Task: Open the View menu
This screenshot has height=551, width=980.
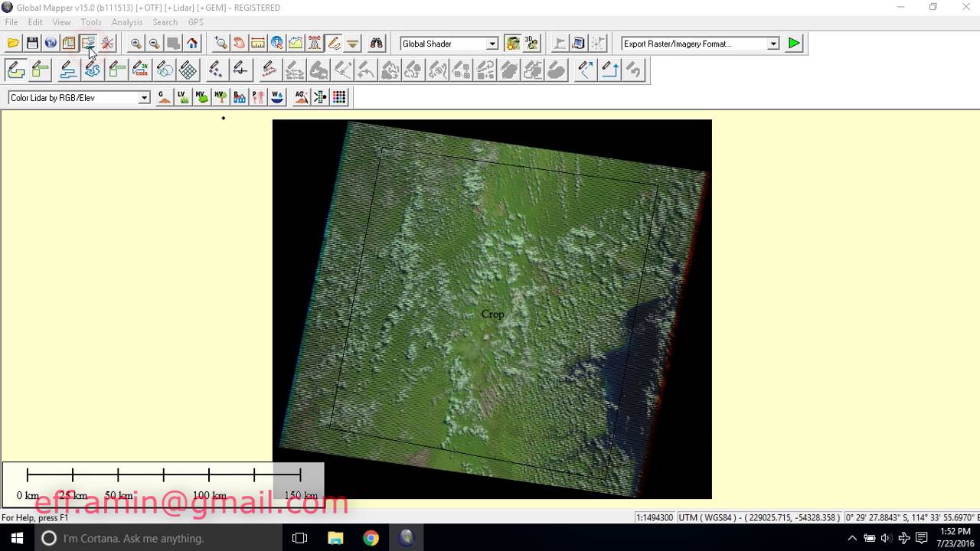Action: (x=61, y=22)
